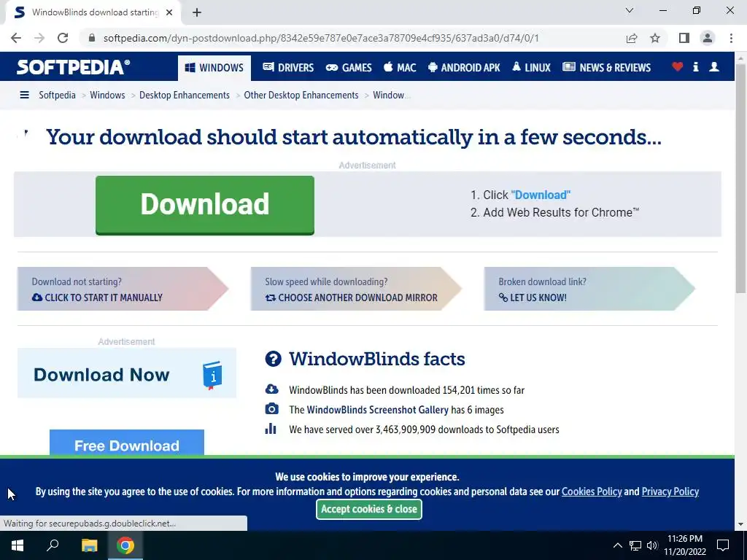Viewport: 747px width, 560px height.
Task: Click the bar chart downloads served icon
Action: pos(271,429)
